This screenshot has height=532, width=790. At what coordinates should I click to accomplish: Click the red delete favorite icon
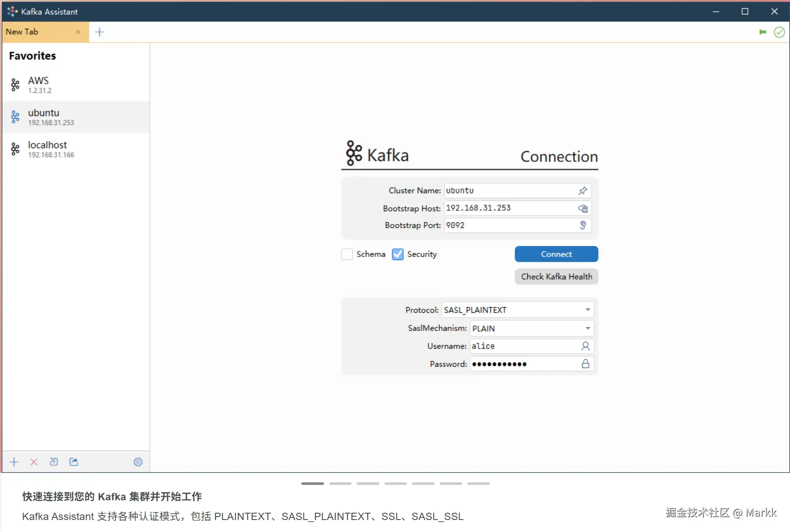(34, 462)
